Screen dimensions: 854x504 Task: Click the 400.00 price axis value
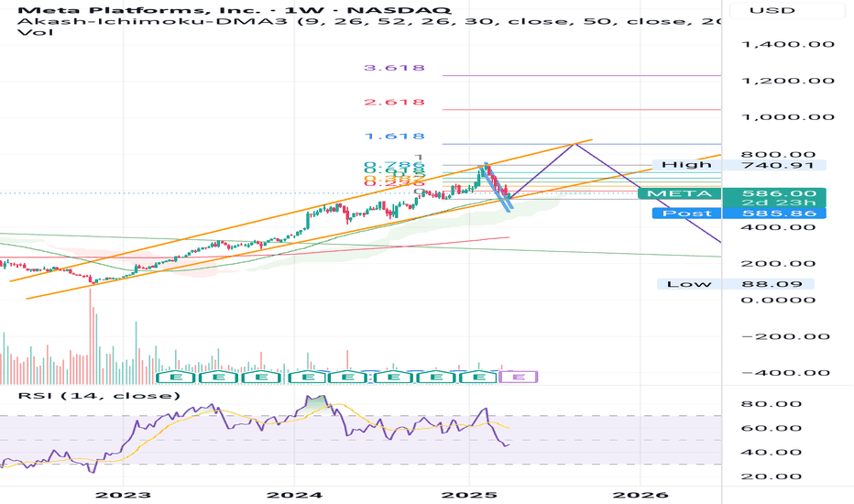(x=779, y=227)
